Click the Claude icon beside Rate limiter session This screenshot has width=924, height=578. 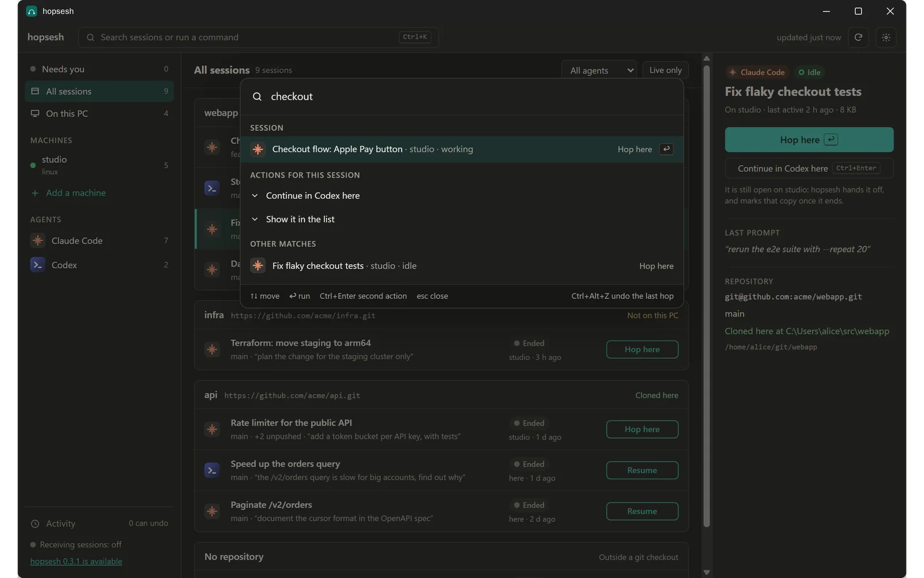pos(212,429)
